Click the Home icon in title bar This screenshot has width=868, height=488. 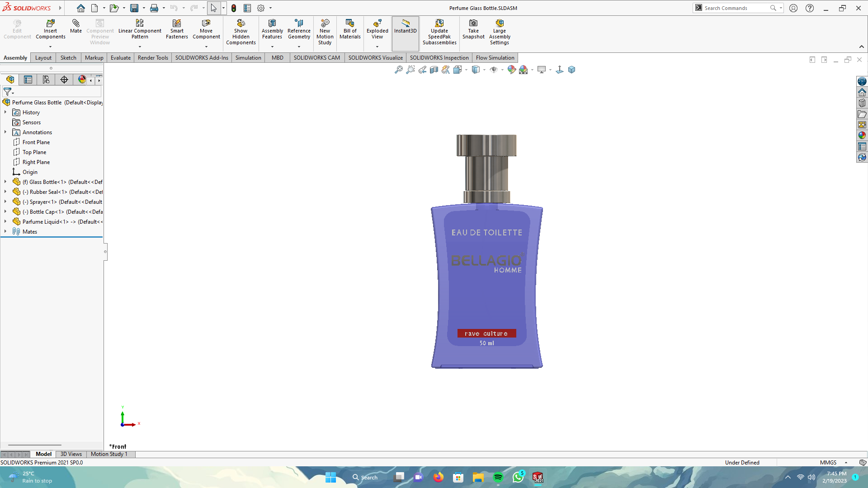point(80,8)
